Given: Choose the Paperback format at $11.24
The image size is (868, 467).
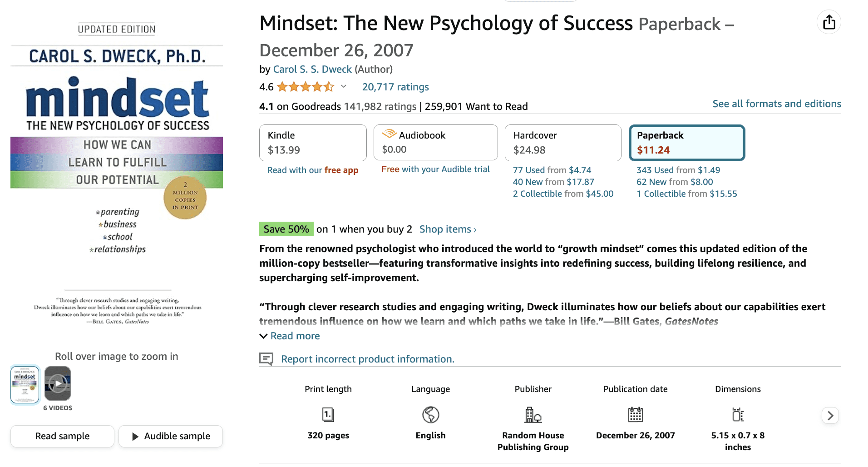Looking at the screenshot, I should [686, 143].
